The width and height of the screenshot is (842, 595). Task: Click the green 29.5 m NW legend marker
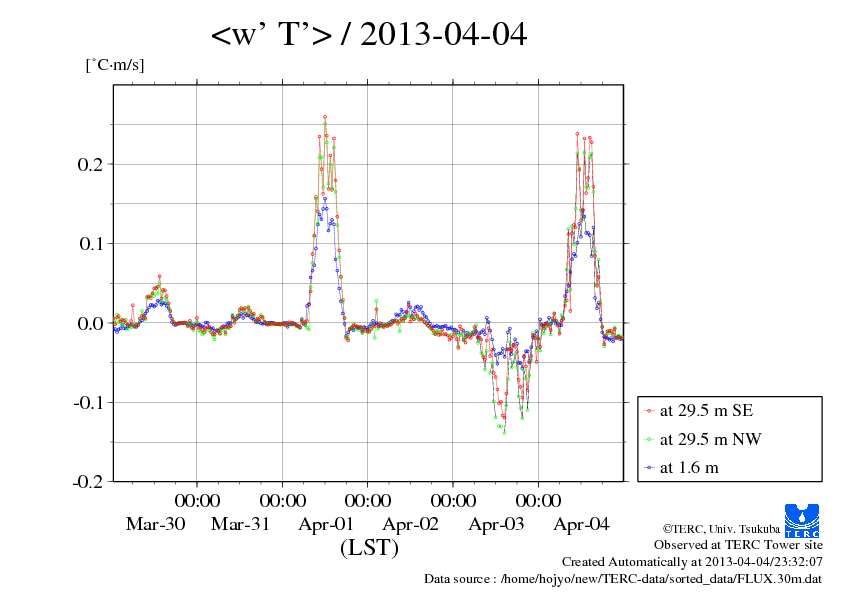click(x=649, y=439)
